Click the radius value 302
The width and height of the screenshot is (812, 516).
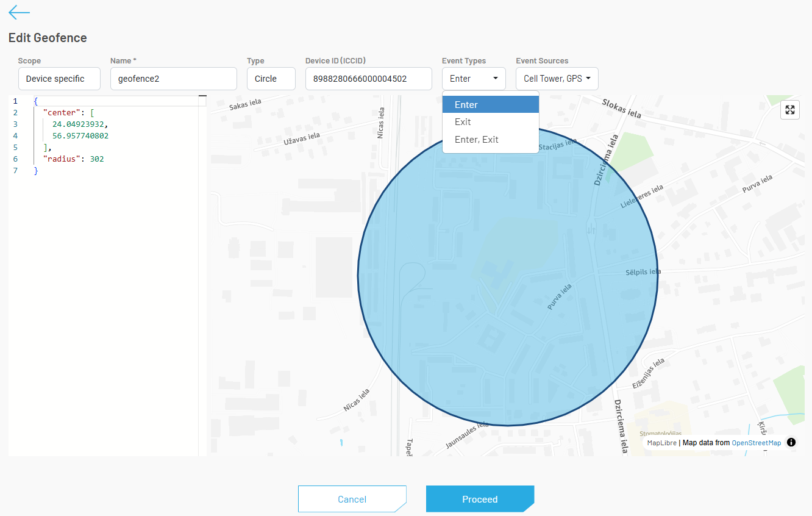click(97, 159)
